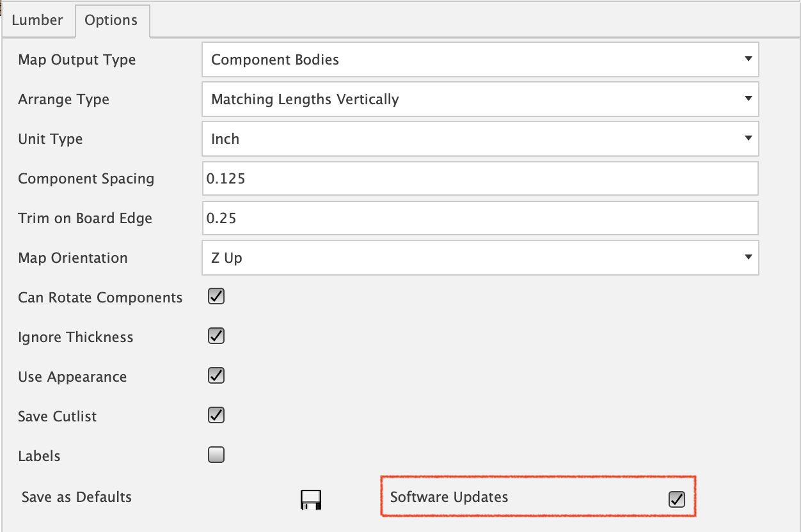Click the Can Rotate Components label

coord(100,298)
